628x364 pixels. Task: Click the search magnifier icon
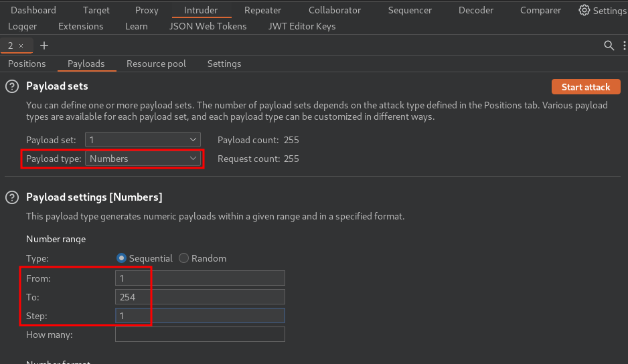609,45
